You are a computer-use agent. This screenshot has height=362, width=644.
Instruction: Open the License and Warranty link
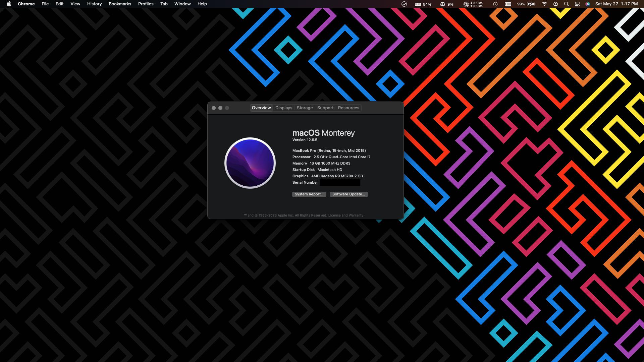pyautogui.click(x=345, y=215)
